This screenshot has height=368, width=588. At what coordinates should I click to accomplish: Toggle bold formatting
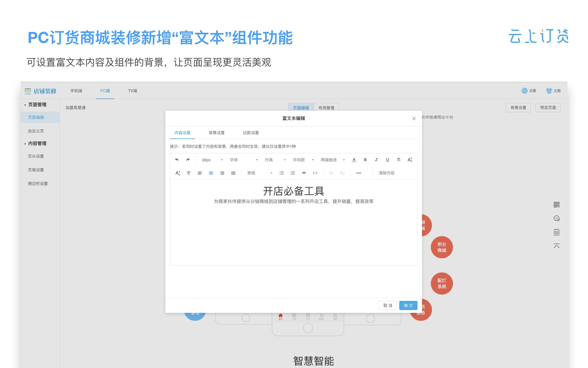tap(365, 160)
